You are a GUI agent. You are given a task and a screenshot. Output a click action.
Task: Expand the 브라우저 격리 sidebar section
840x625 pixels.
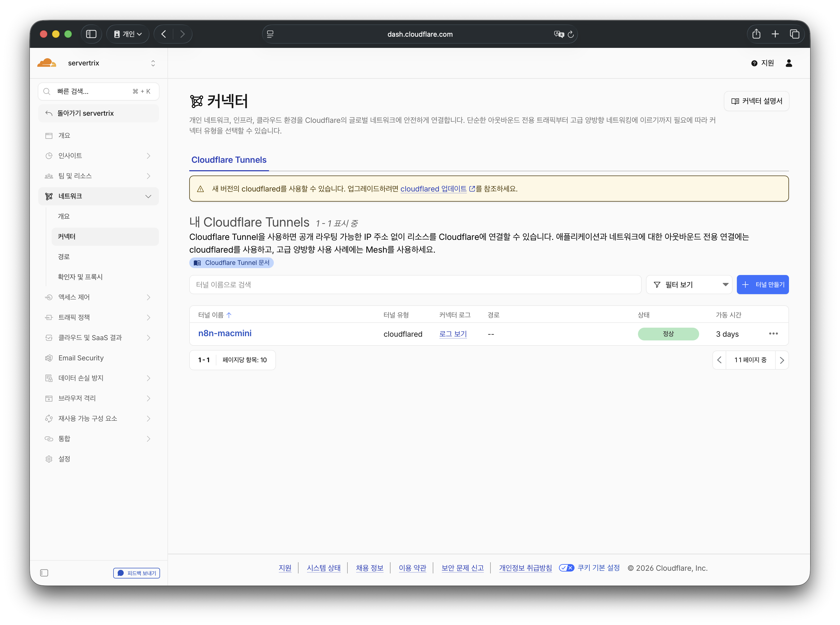[99, 398]
